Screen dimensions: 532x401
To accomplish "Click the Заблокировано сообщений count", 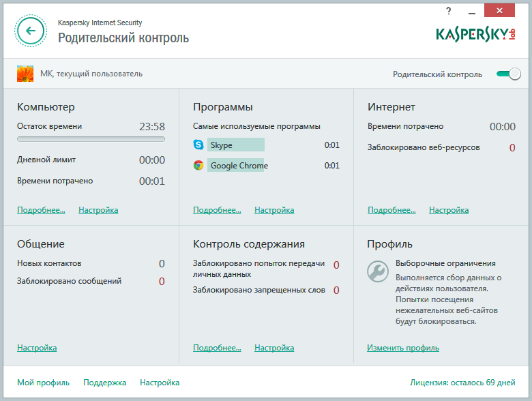I will (x=162, y=281).
